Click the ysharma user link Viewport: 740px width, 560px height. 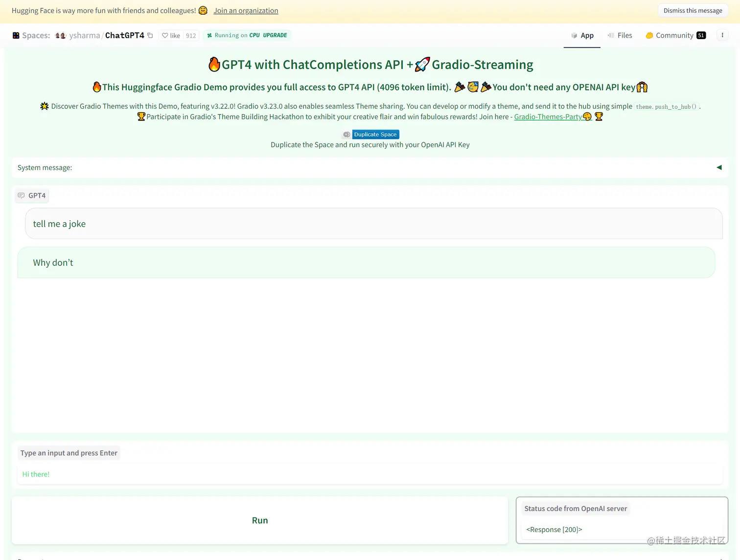(x=85, y=35)
